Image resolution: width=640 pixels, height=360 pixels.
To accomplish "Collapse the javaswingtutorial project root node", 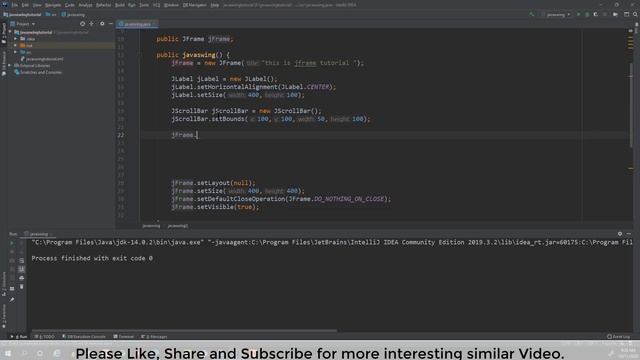I will (11, 32).
